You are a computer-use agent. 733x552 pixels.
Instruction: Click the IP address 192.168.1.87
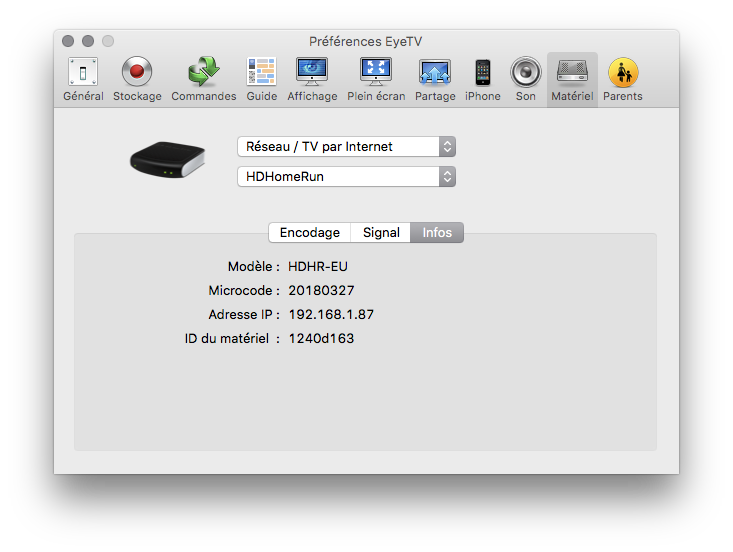click(331, 314)
